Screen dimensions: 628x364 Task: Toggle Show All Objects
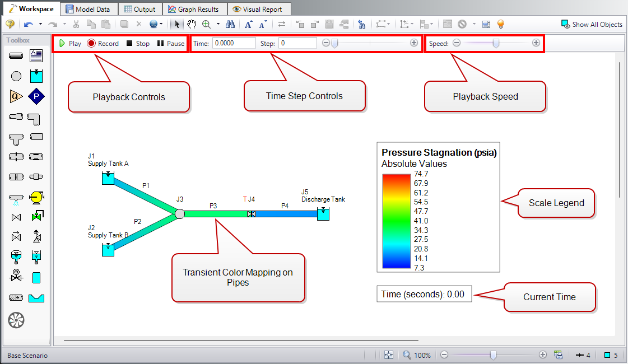(x=592, y=24)
